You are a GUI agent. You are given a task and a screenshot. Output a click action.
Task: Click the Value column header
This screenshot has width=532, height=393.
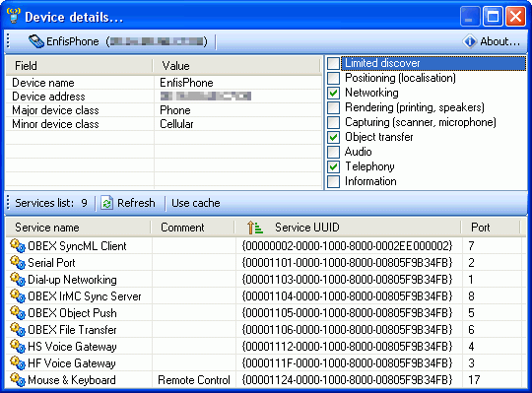[x=236, y=65]
